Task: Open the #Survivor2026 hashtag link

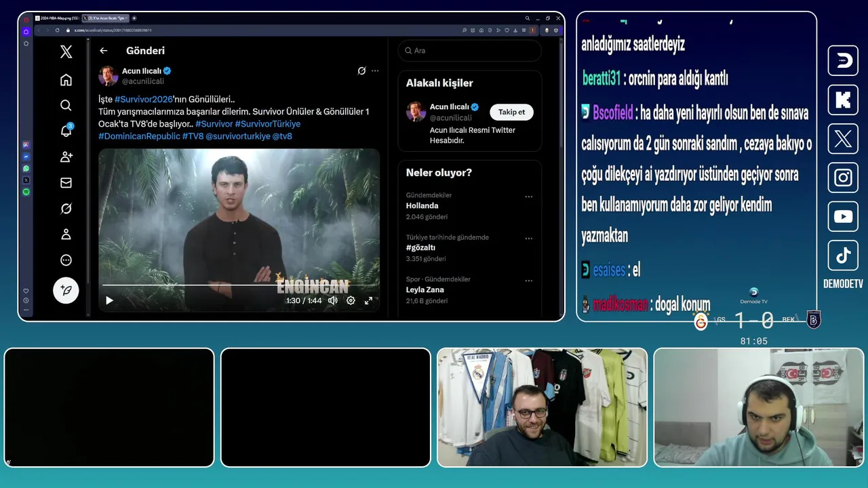Action: point(144,99)
